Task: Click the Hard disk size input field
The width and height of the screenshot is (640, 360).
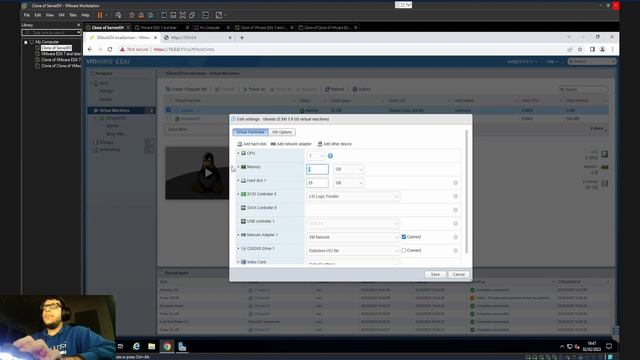Action: [x=318, y=183]
